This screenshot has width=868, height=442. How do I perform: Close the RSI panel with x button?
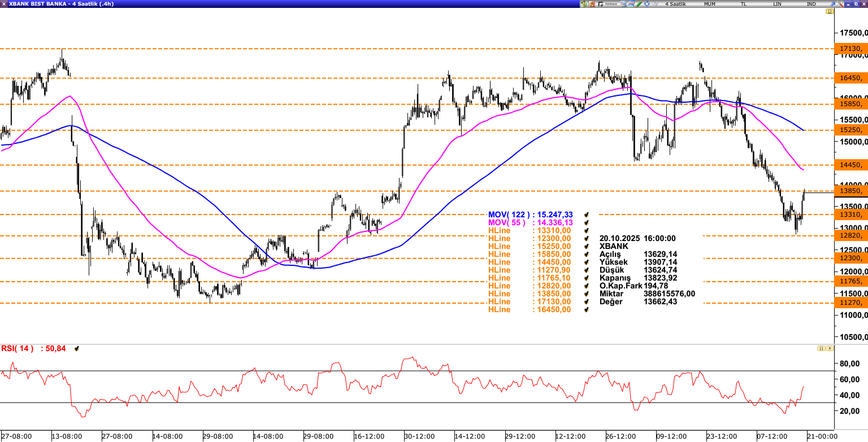(830, 348)
